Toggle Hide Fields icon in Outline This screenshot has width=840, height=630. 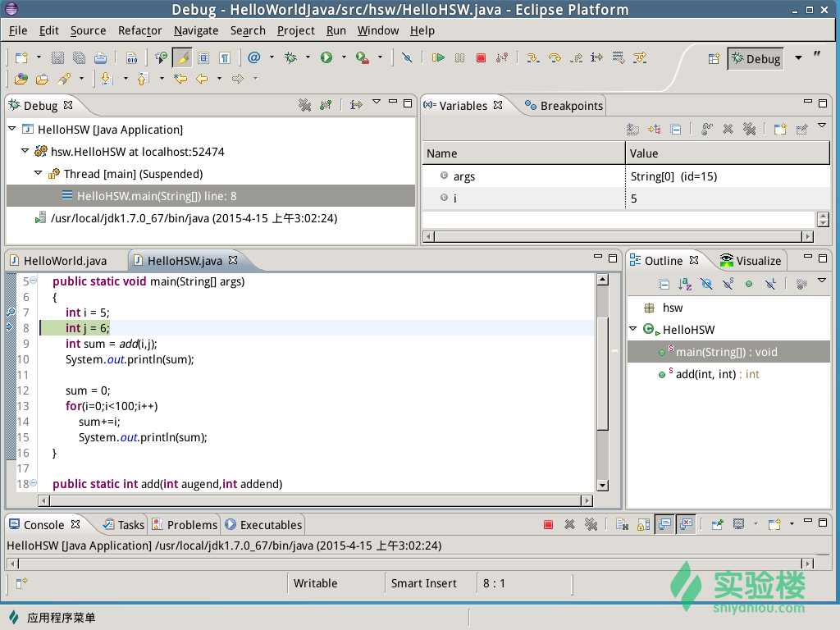point(706,284)
